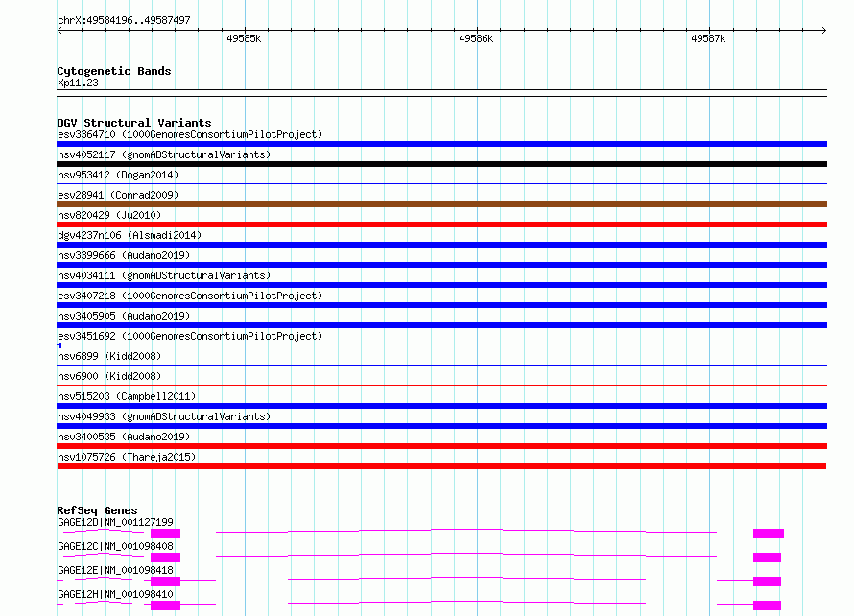Click the red bar of nsv1075726
The width and height of the screenshot is (854, 616).
(x=441, y=466)
